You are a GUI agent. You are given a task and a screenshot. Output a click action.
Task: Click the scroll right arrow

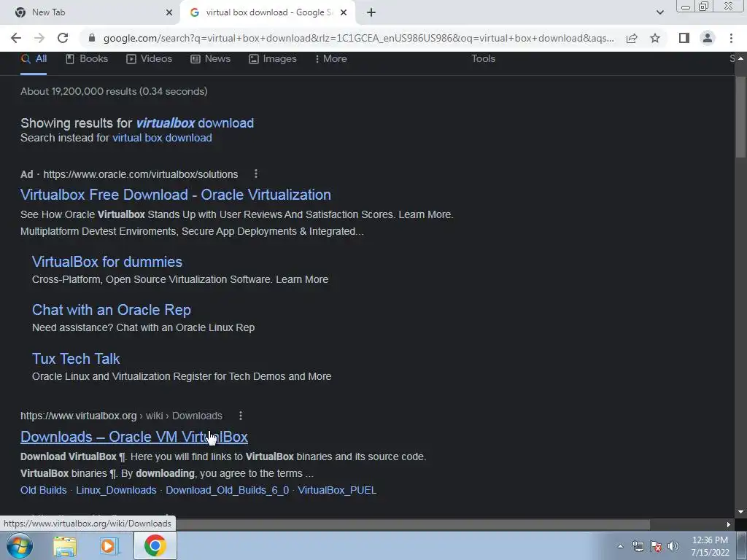tap(729, 524)
